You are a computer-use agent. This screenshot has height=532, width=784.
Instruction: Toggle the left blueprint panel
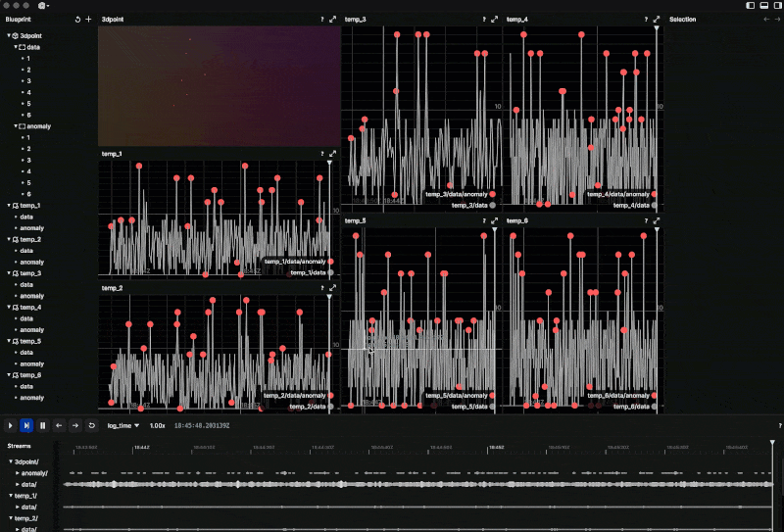tap(751, 6)
